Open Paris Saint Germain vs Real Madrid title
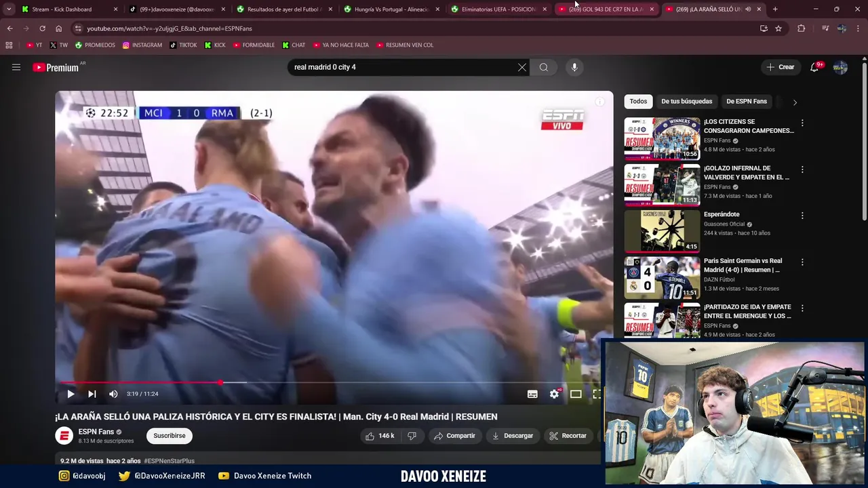The height and width of the screenshot is (488, 868). pos(743,265)
